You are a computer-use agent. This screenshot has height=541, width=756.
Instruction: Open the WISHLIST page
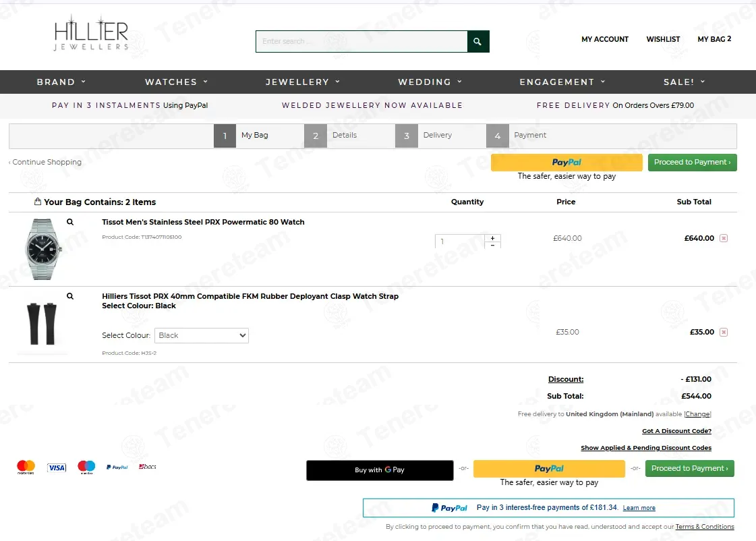[663, 39]
